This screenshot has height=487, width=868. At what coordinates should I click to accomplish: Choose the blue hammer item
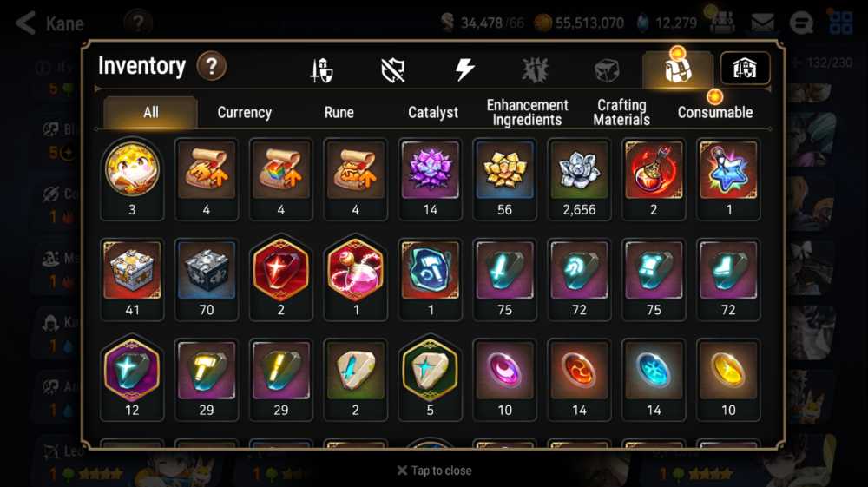431,280
